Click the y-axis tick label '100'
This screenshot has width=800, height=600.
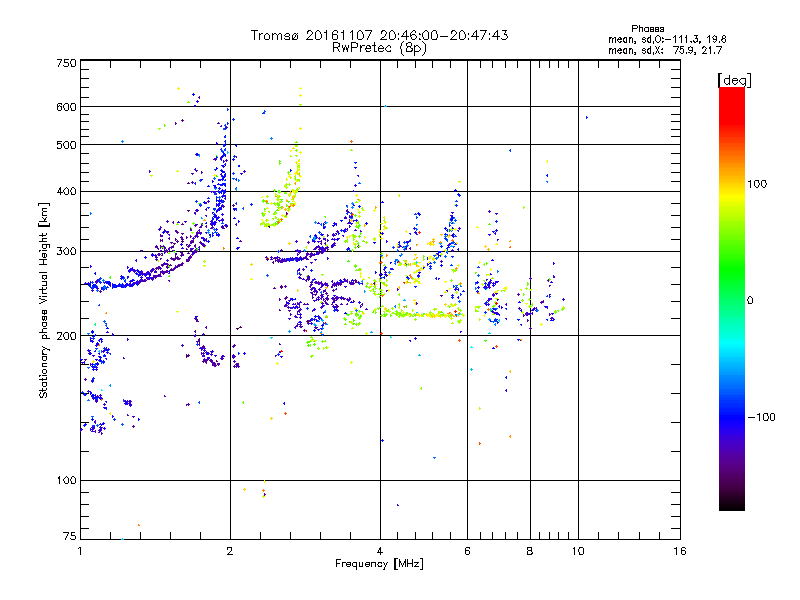tap(66, 481)
